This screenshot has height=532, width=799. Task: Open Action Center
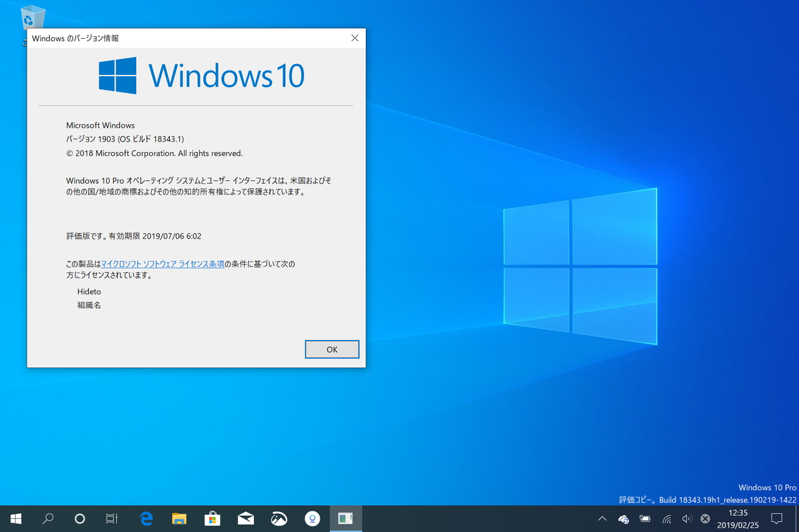pos(777,518)
